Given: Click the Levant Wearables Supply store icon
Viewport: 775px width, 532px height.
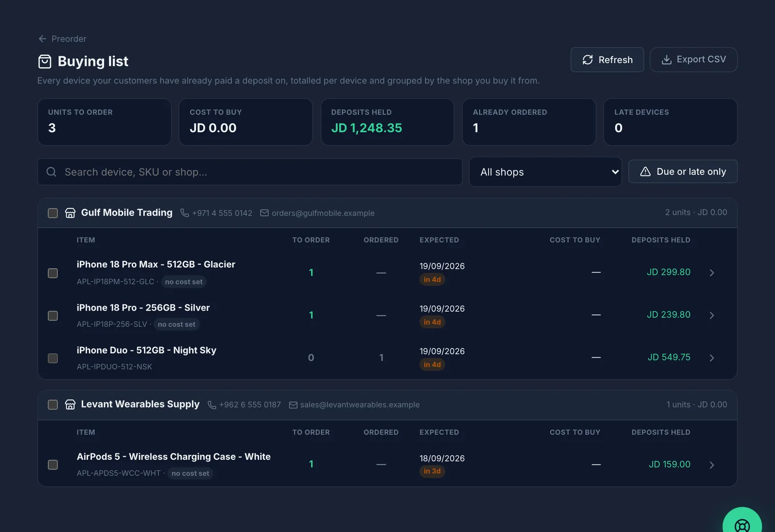Looking at the screenshot, I should coord(70,405).
